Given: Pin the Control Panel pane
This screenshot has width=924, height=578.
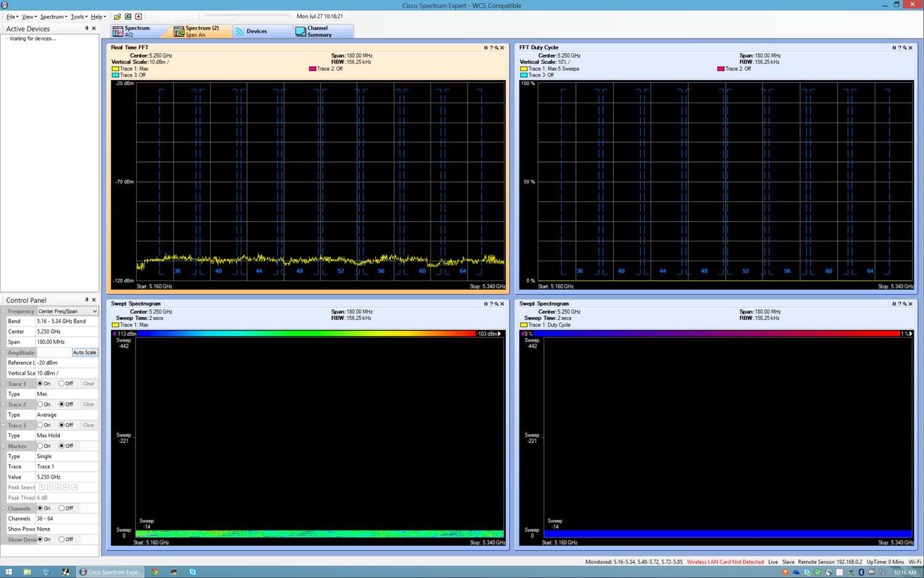Looking at the screenshot, I should (x=86, y=300).
